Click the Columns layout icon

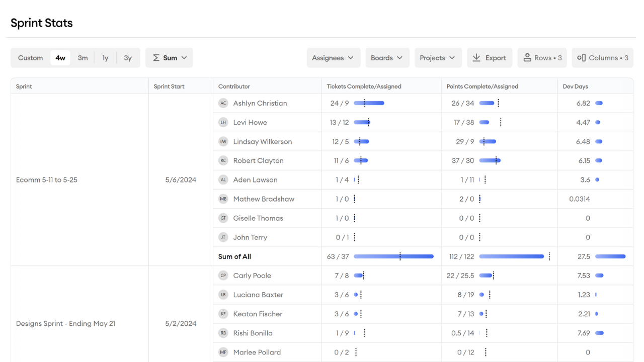click(x=581, y=58)
